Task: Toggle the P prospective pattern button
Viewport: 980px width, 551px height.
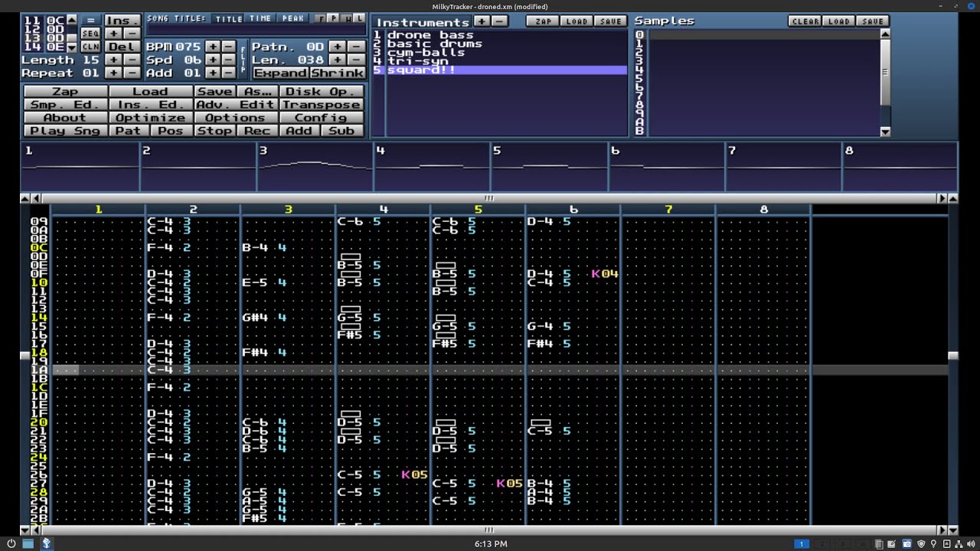Action: coord(333,18)
